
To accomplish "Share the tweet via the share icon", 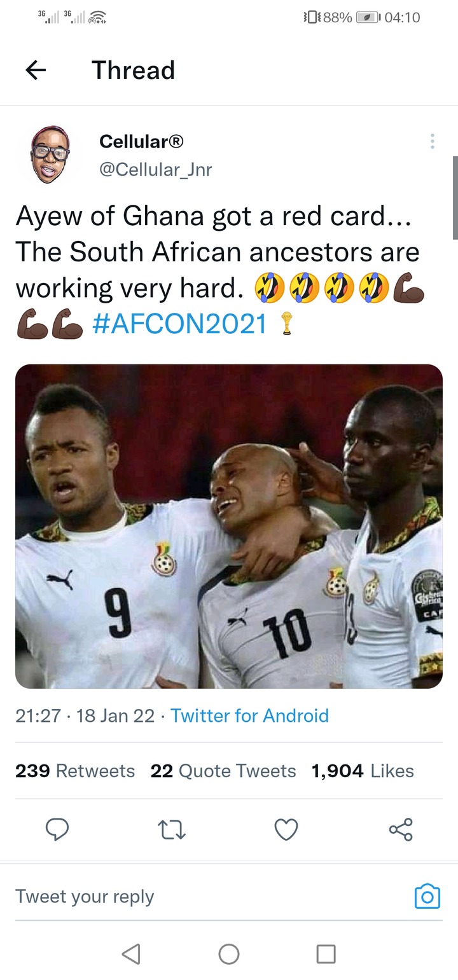I will click(x=401, y=829).
